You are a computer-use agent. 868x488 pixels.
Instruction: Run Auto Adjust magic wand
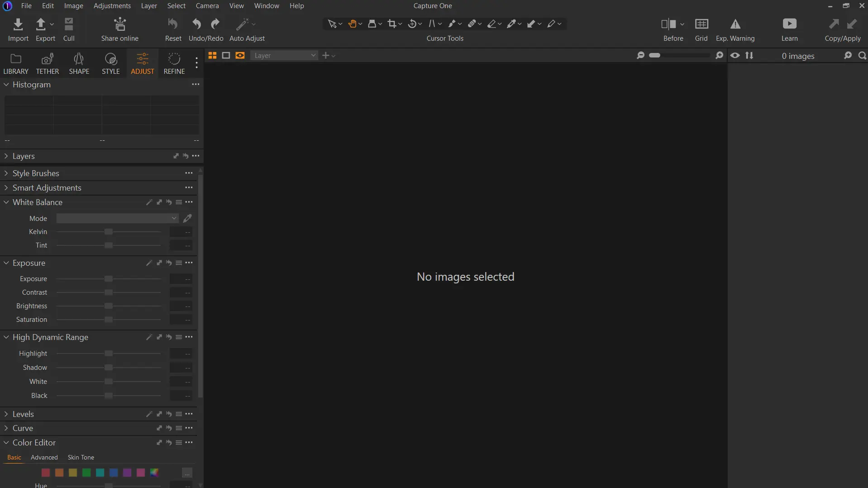coord(243,24)
